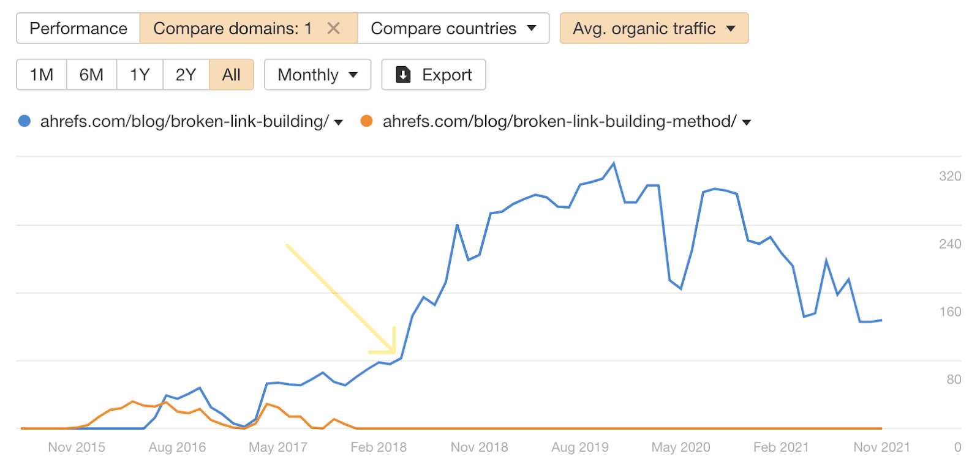Click the Export button
This screenshot has width=980, height=470.
434,74
